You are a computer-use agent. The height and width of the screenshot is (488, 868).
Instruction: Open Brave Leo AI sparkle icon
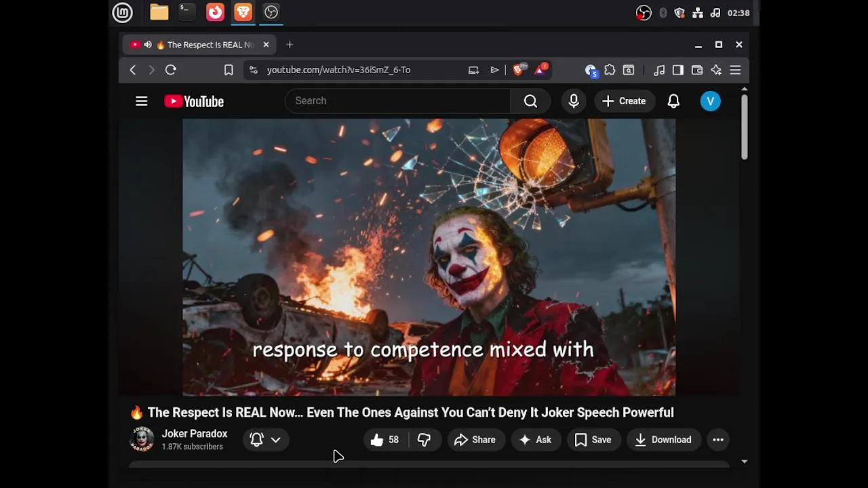click(716, 70)
